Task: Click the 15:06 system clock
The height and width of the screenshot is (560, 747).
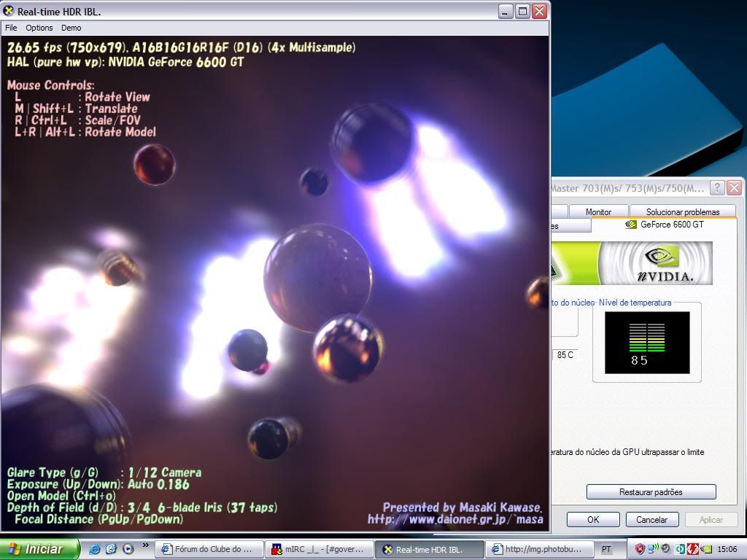Action: click(x=727, y=549)
